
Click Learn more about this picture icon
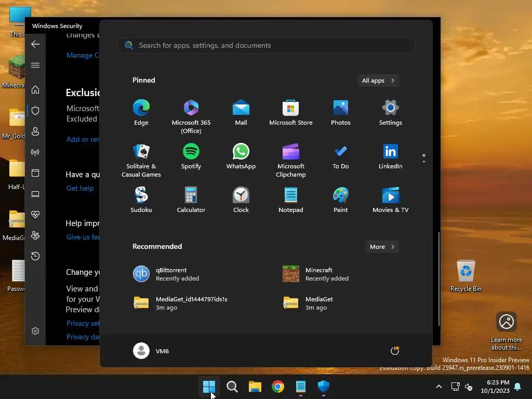(507, 331)
